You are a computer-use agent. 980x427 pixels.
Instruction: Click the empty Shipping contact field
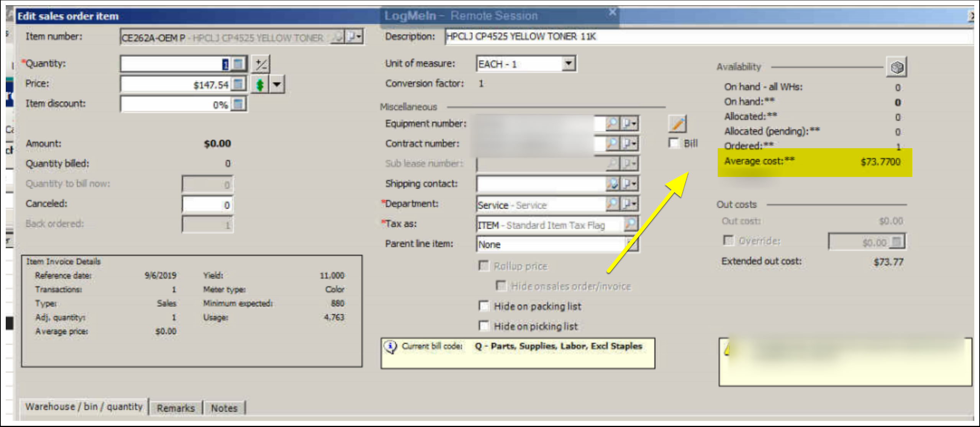541,184
